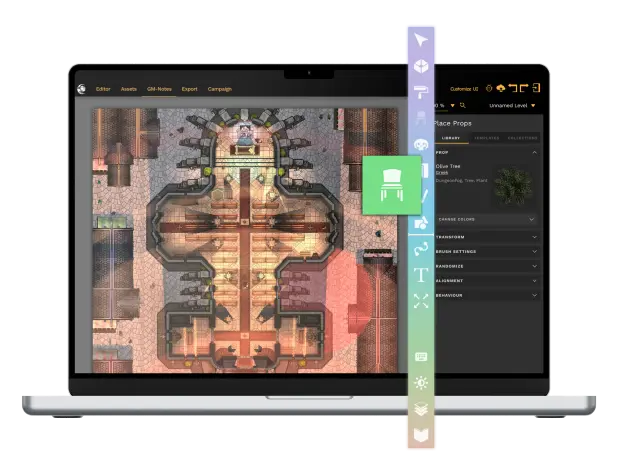Open the Unnamed Level dropdown

[512, 106]
